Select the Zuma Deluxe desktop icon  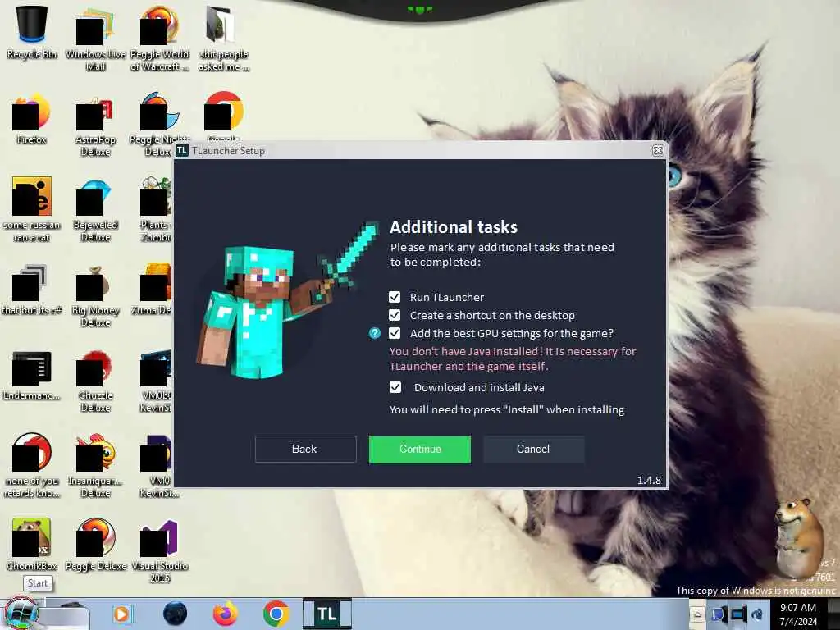pyautogui.click(x=153, y=290)
